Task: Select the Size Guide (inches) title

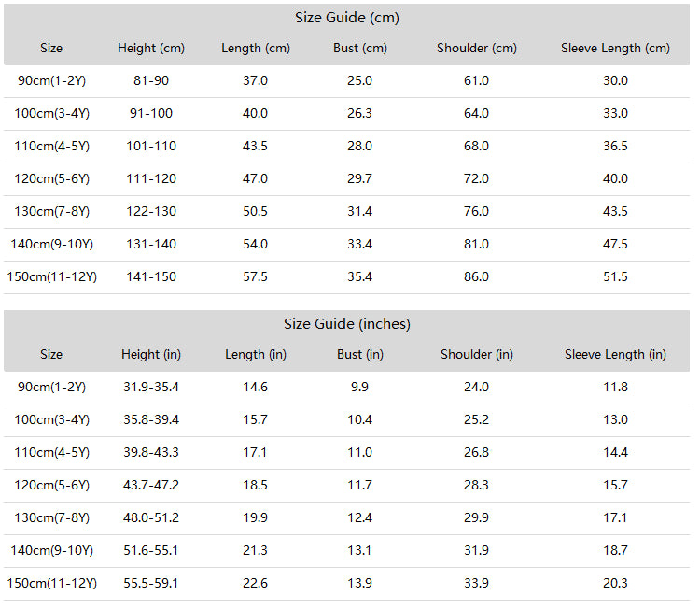Action: pyautogui.click(x=347, y=324)
